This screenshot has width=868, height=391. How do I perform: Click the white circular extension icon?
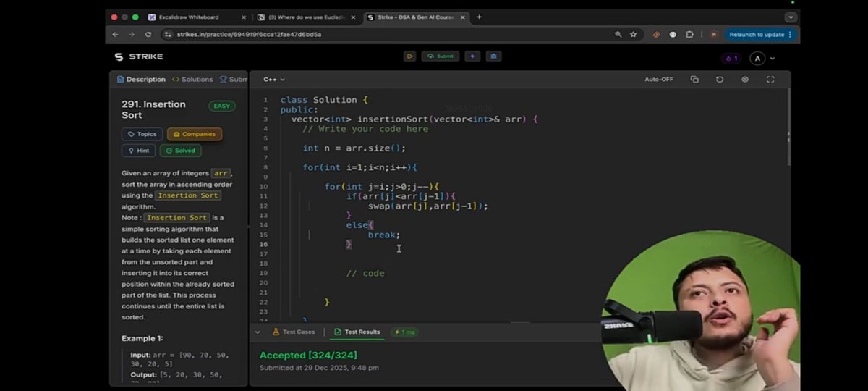click(673, 34)
